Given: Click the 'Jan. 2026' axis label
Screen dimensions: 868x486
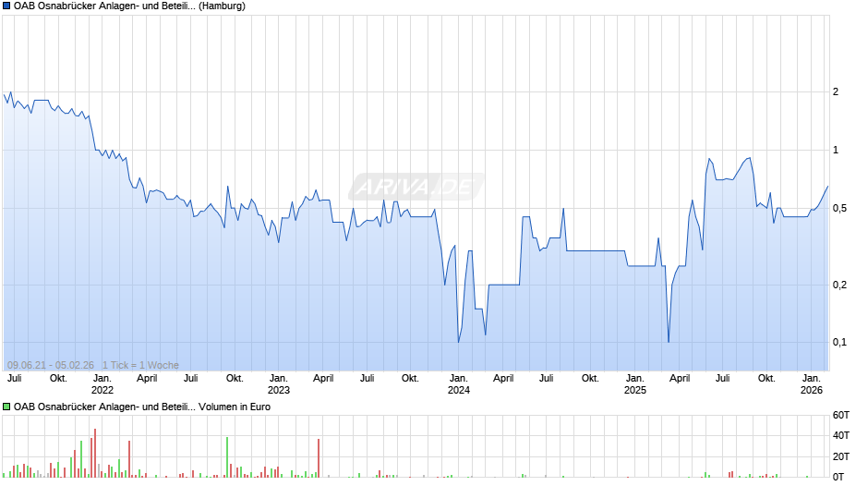Looking at the screenshot, I should tap(812, 384).
